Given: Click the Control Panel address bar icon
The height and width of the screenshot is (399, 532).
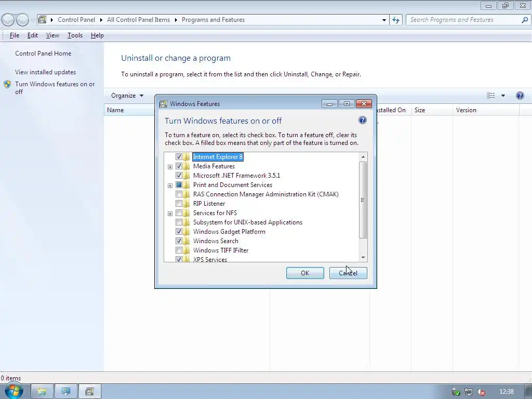Looking at the screenshot, I should [42, 20].
